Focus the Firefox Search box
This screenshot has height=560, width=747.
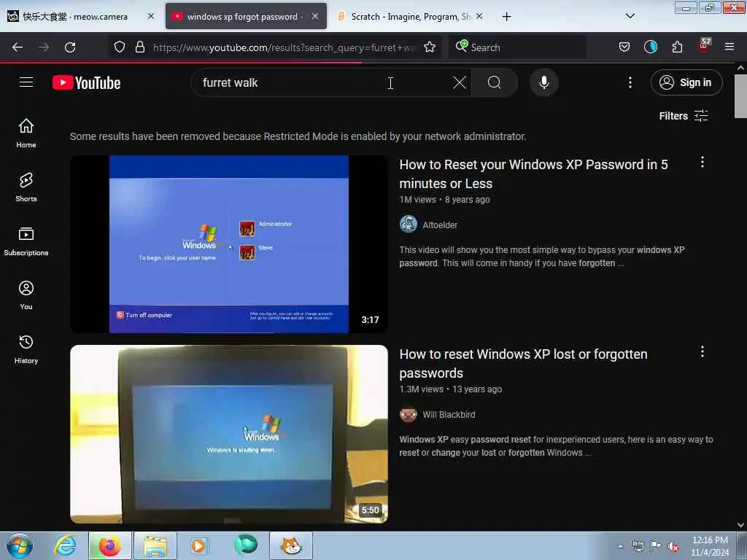pyautogui.click(x=516, y=47)
